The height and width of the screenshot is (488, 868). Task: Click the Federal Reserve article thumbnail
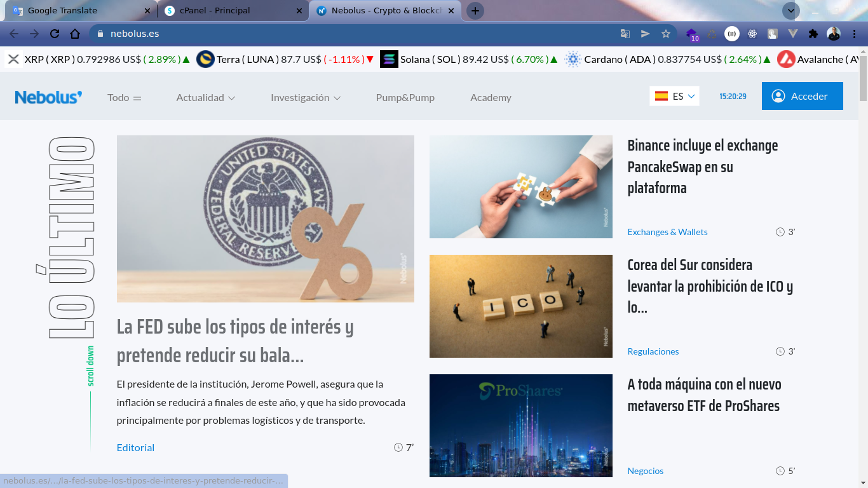(265, 219)
